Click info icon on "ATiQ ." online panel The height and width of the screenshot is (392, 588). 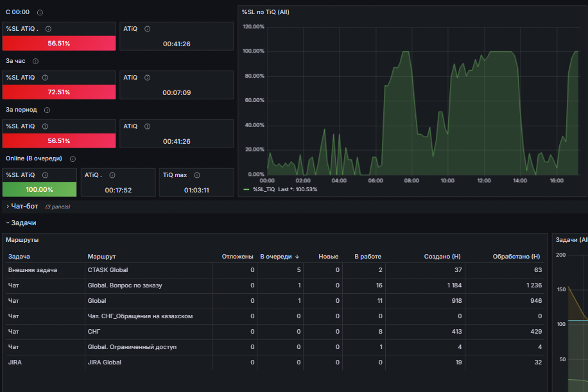pos(112,175)
